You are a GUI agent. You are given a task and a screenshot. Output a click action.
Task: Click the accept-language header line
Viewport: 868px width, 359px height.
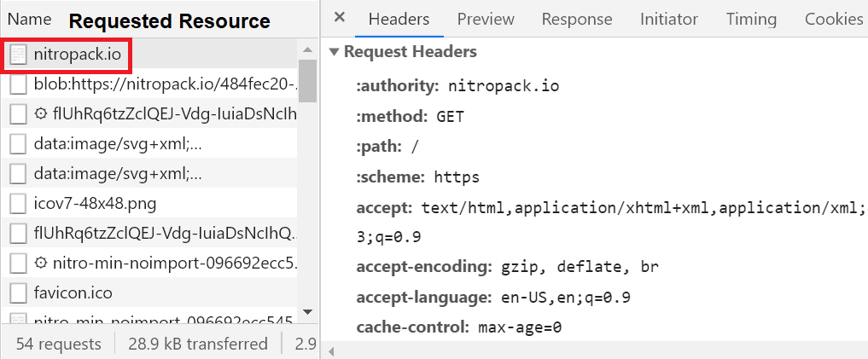click(x=493, y=298)
